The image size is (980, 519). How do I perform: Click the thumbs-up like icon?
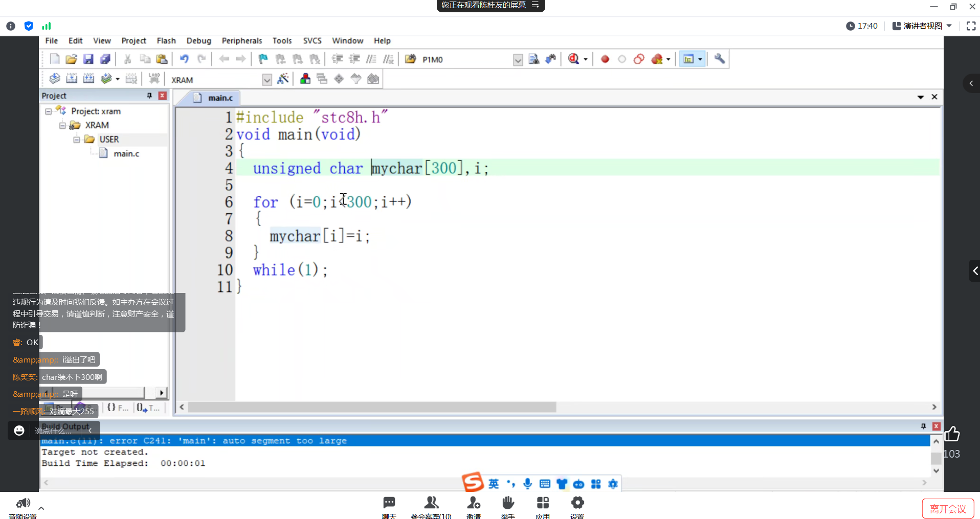(951, 434)
